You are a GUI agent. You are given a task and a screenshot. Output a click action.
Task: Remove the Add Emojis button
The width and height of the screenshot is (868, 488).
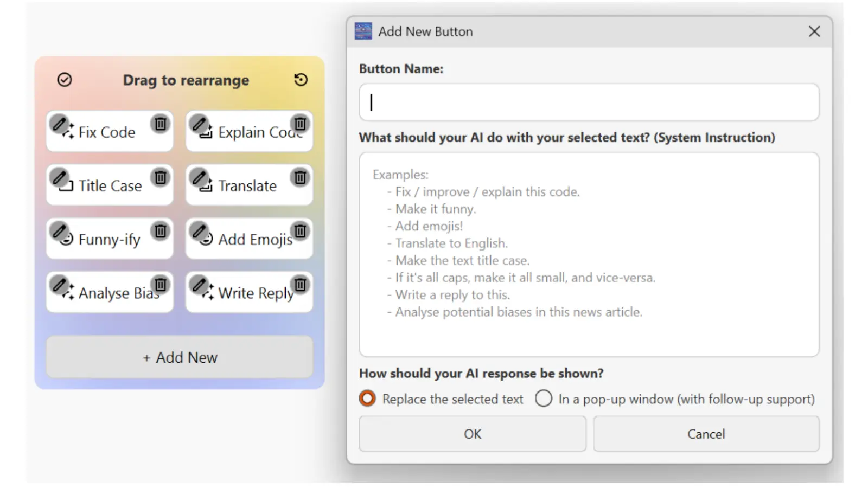coord(300,231)
